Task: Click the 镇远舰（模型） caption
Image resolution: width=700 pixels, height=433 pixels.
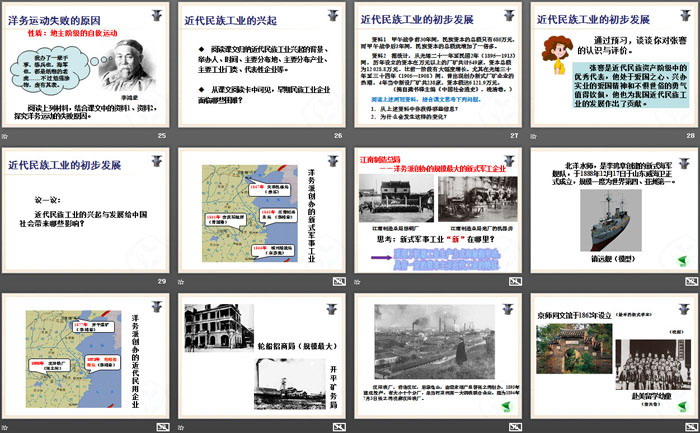Action: click(613, 258)
